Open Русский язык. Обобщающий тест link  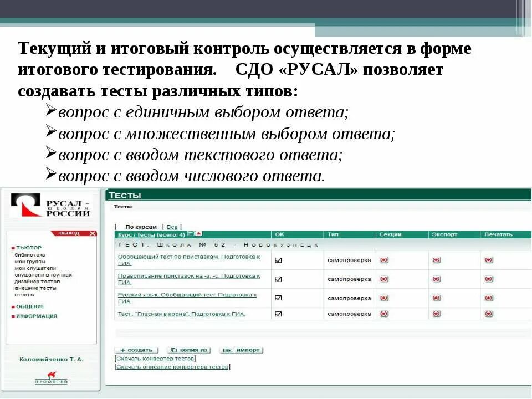(x=188, y=298)
